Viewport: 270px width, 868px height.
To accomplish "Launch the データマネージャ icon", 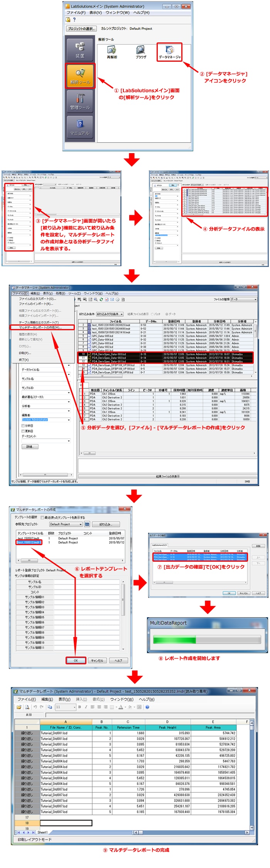I will pyautogui.click(x=169, y=52).
